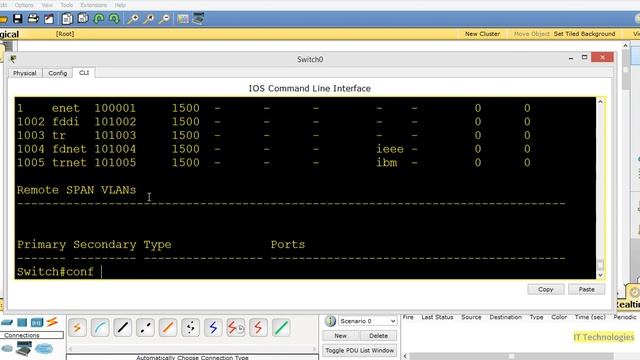Select the green Octal cable icon
This screenshot has height=360, width=640.
pos(281,328)
